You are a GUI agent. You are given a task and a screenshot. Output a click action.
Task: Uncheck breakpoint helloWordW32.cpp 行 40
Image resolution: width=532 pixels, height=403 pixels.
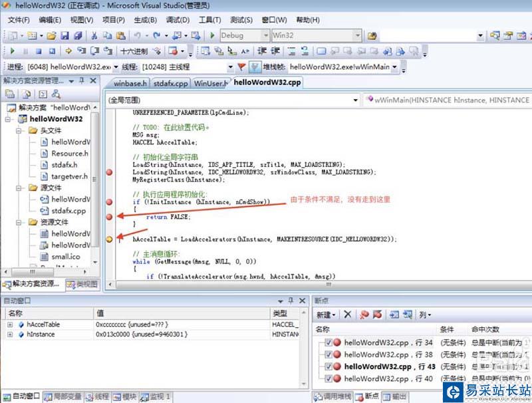coord(328,378)
